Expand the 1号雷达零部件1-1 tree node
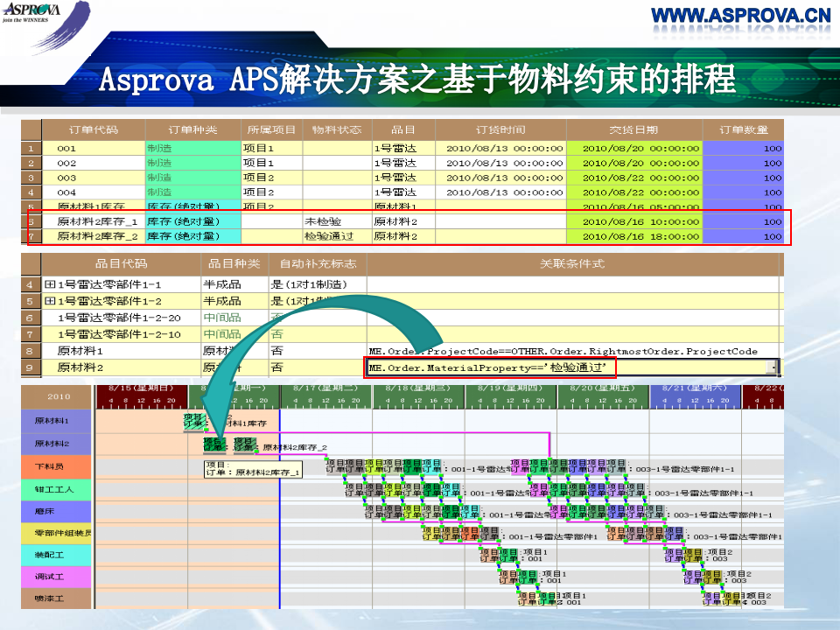This screenshot has height=630, width=840. point(50,284)
